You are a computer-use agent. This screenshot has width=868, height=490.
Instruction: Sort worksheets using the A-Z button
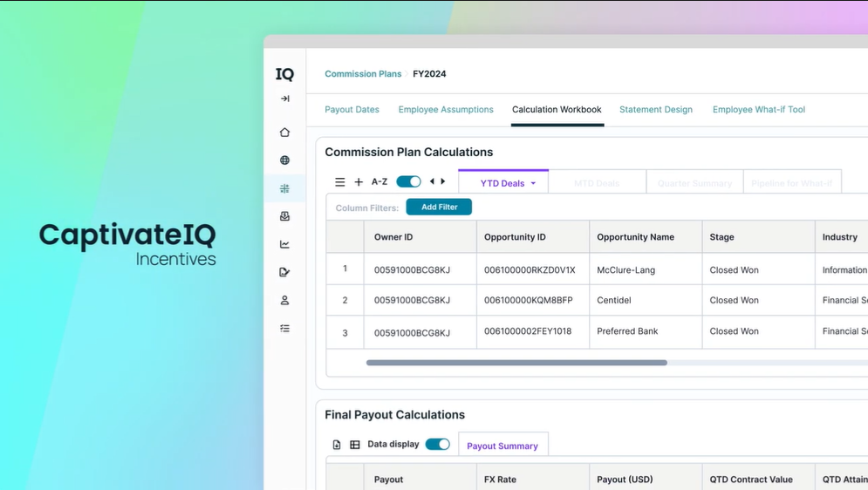(379, 181)
